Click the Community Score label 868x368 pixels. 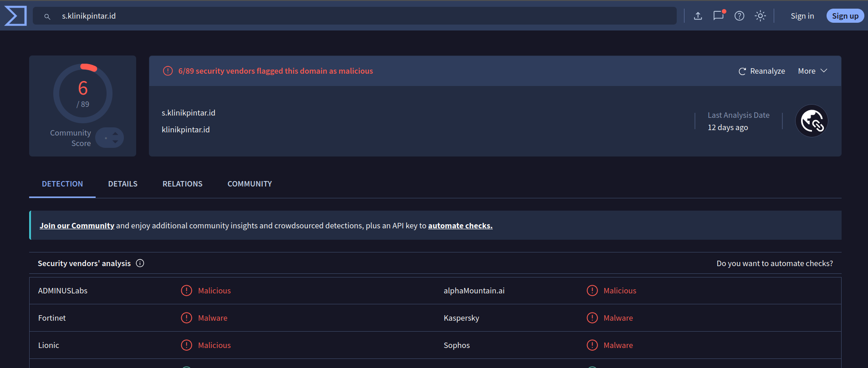pyautogui.click(x=71, y=138)
